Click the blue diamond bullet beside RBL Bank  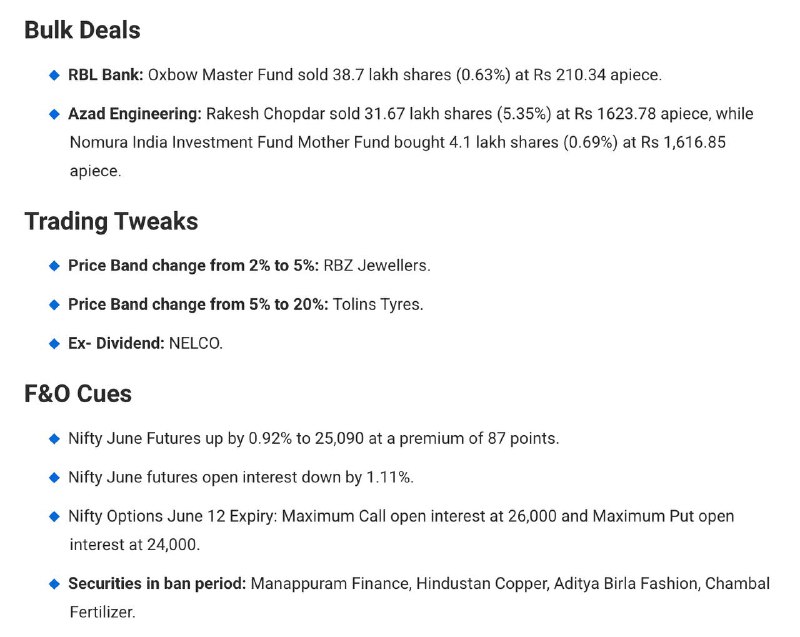[54, 75]
